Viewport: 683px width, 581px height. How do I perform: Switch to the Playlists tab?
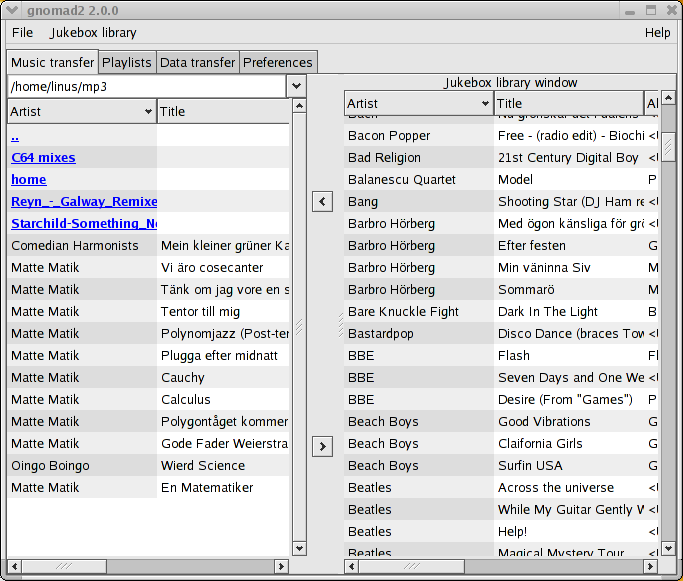tap(126, 62)
